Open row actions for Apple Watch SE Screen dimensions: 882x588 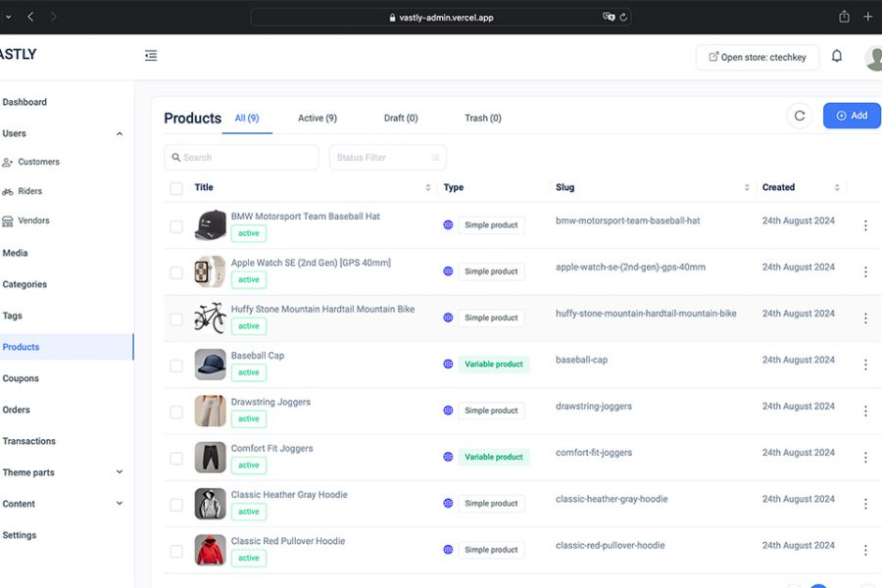pos(864,271)
